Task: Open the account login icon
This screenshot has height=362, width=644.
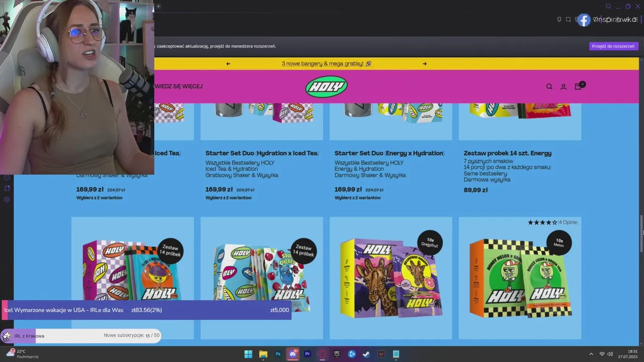Action: point(563,86)
